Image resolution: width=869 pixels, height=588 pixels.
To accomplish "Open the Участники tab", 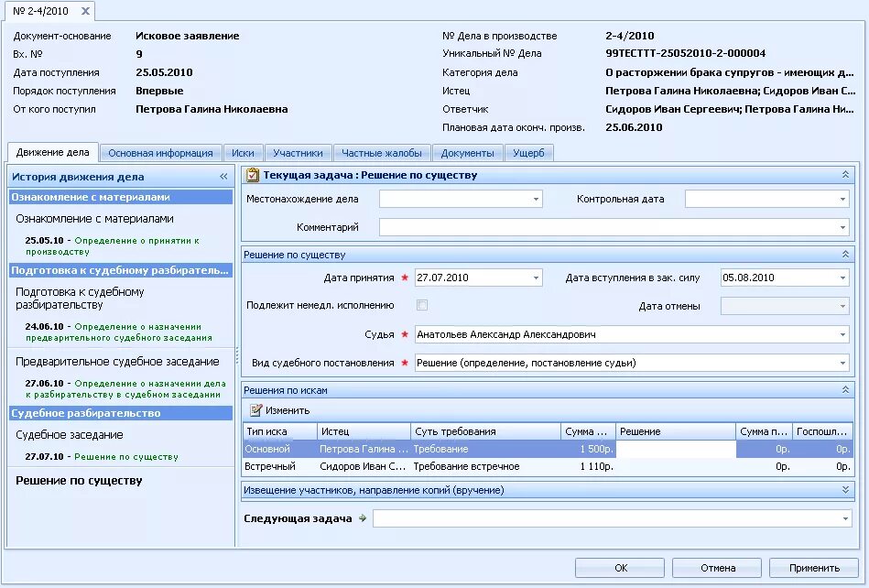I will 298,153.
